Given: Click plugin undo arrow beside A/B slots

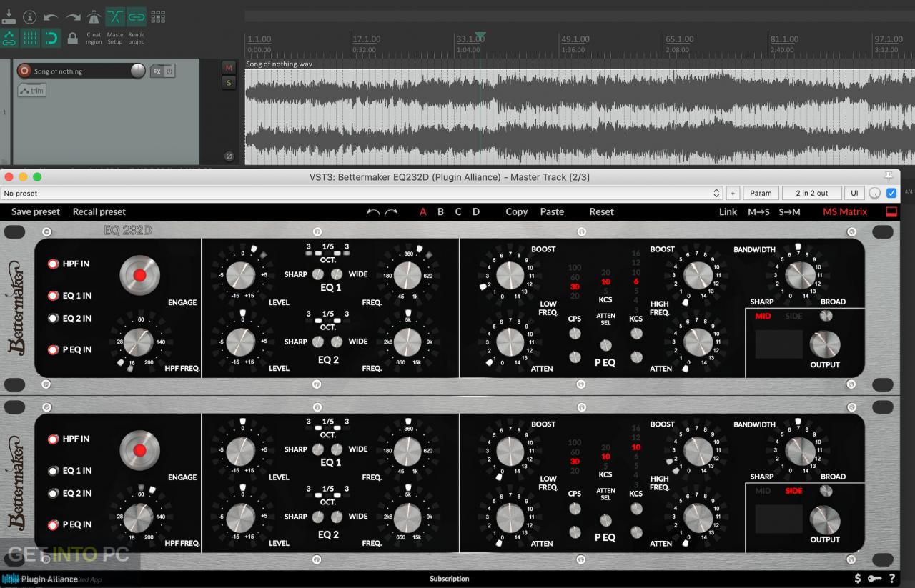Looking at the screenshot, I should coord(373,211).
